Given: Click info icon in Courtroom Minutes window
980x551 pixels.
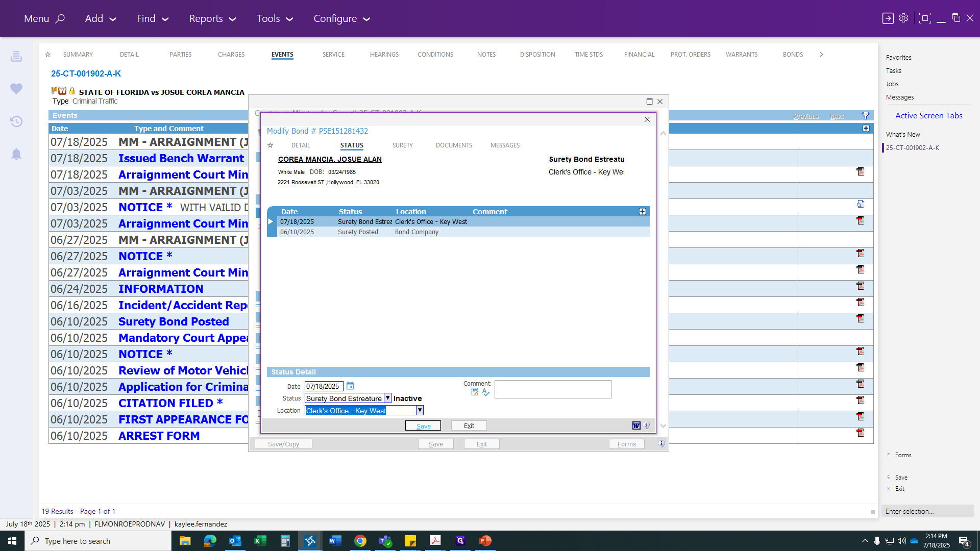Looking at the screenshot, I should (661, 444).
